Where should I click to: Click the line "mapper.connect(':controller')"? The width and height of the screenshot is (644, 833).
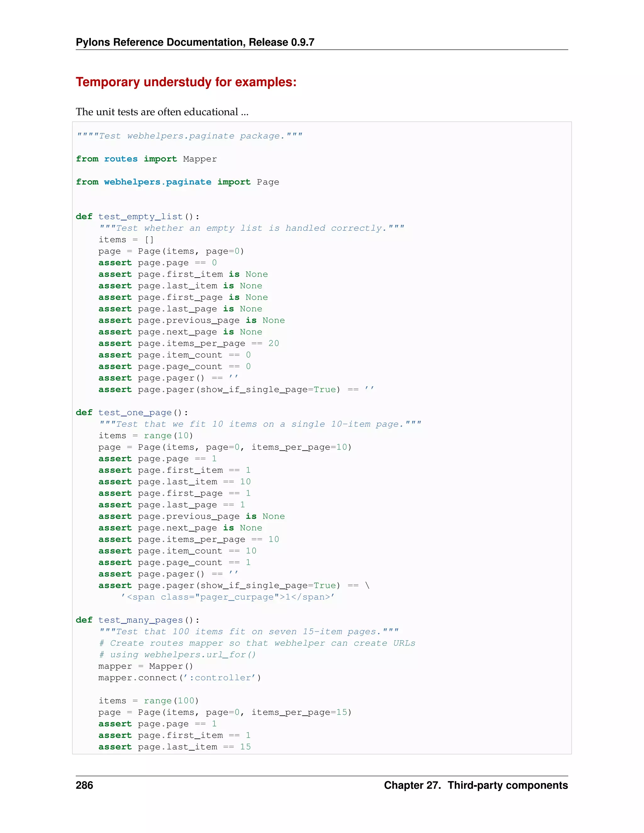coord(180,678)
